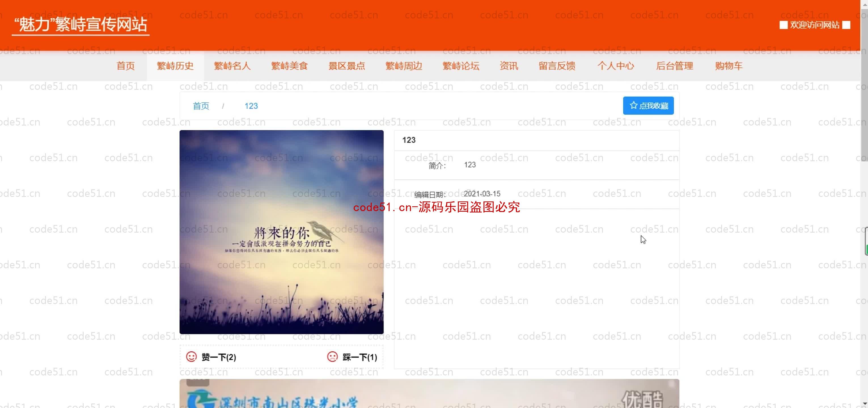Open the 后台管理 menu tab
Screen dimensions: 868x408
coord(675,65)
